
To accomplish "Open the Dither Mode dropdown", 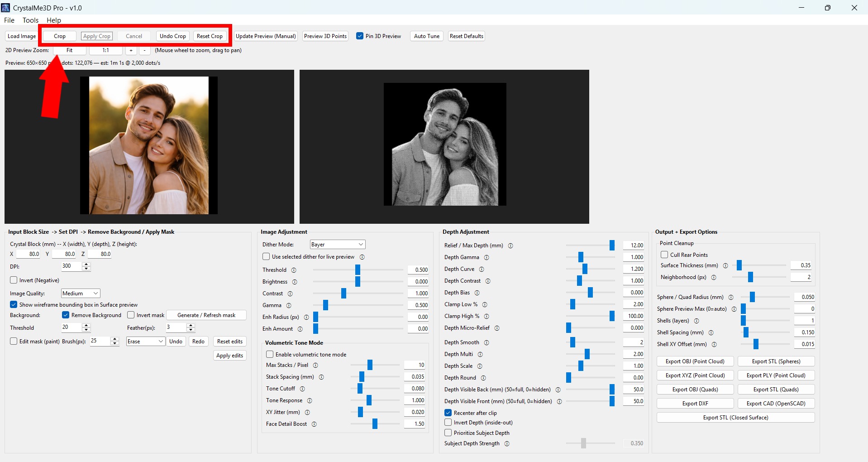I will [x=338, y=245].
